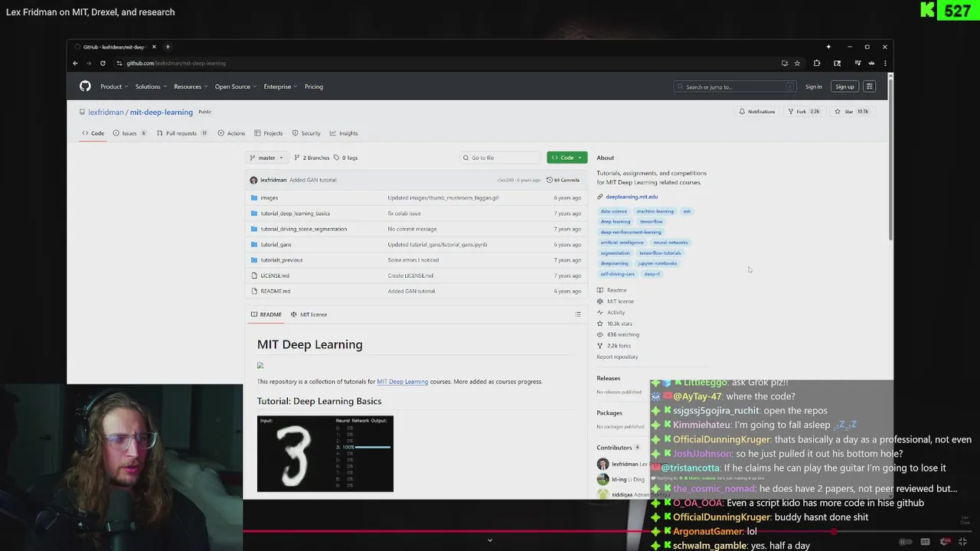Click the browser address bar URL
980x551 pixels.
(x=176, y=64)
